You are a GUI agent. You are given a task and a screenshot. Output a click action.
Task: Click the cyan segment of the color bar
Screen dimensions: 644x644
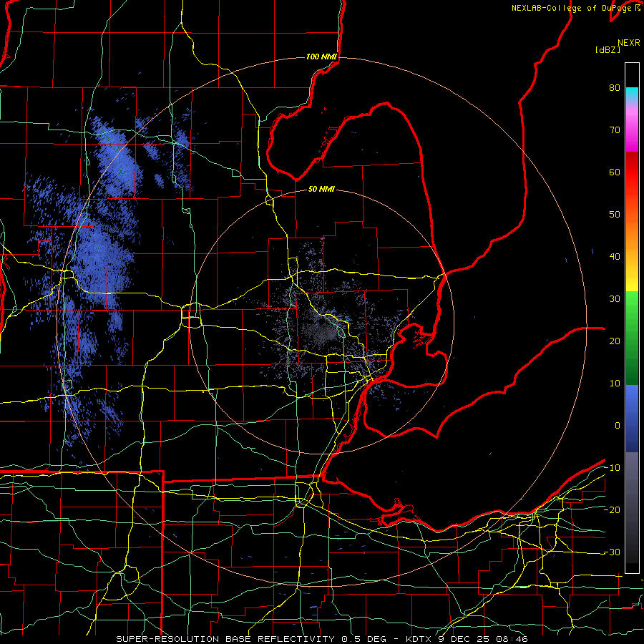click(632, 94)
